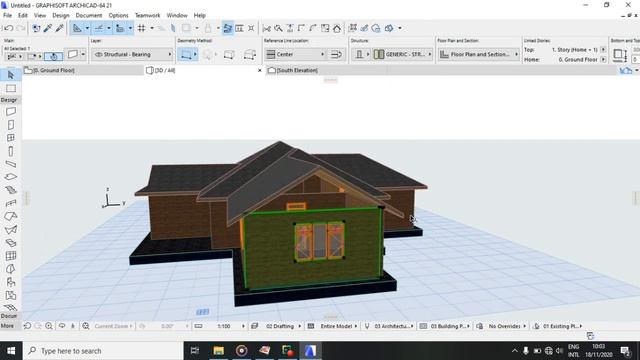
Task: Open the Design menu
Action: (x=60, y=16)
